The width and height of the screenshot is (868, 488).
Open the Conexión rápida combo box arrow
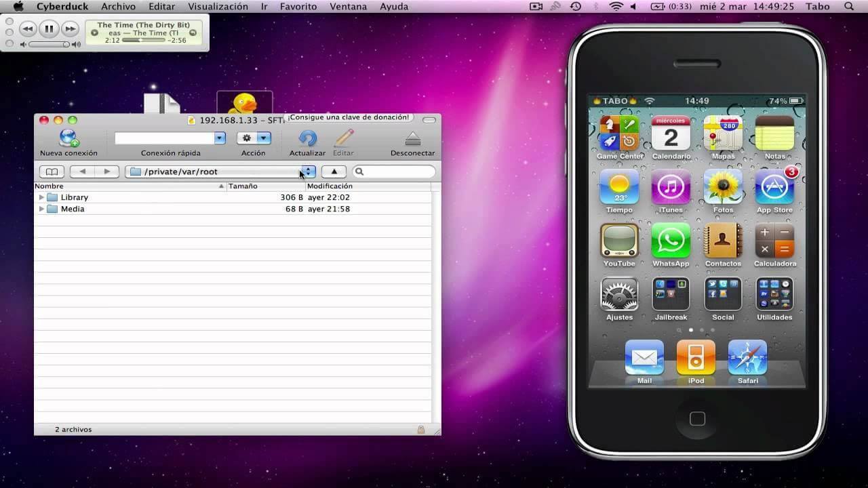click(x=220, y=138)
